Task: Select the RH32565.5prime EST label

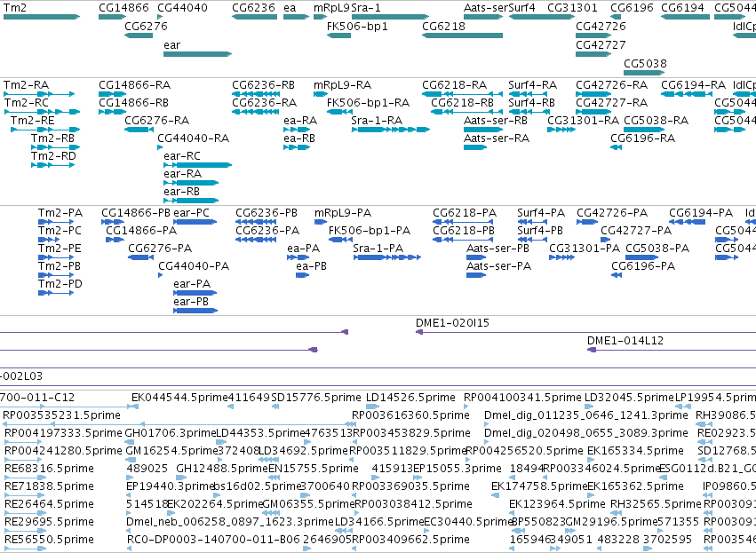Action: 656,504
